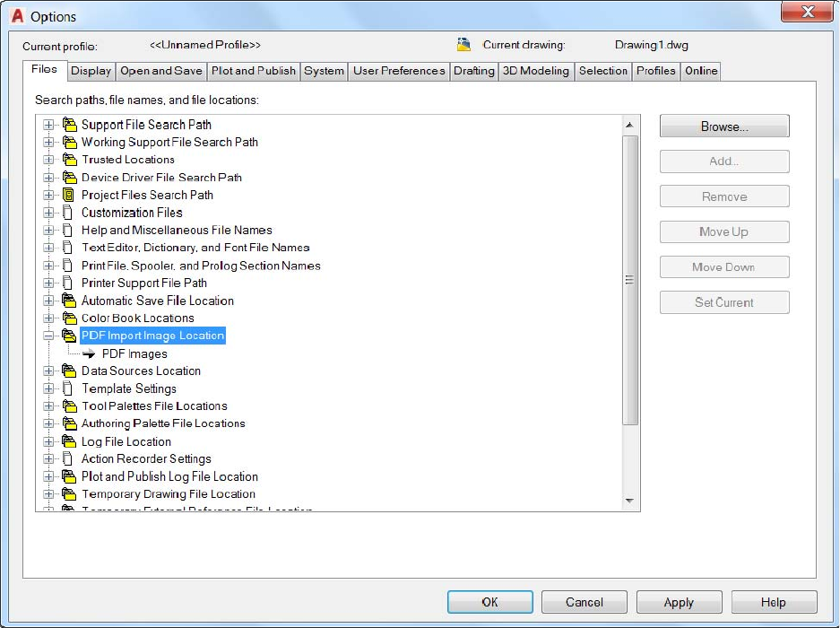
Task: Open Help for the Options dialog
Action: (774, 602)
